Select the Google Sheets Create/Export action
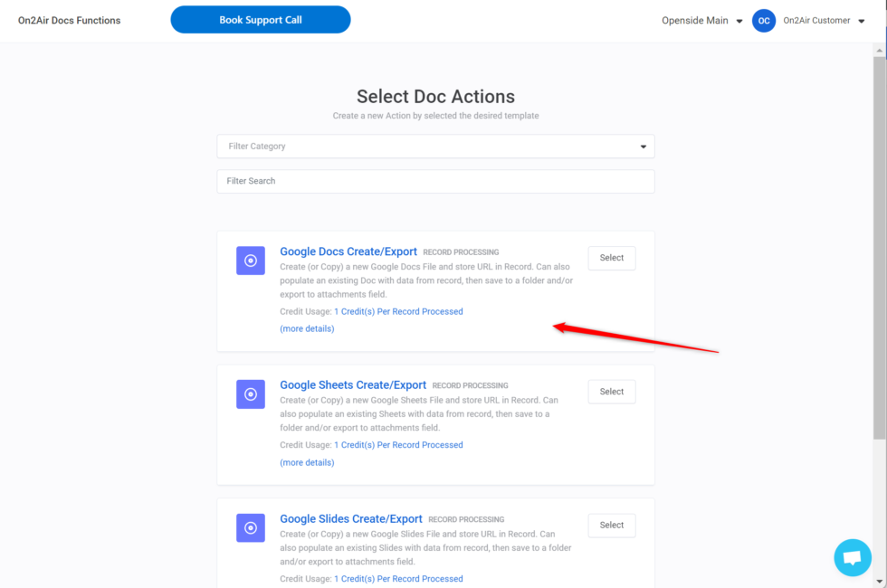This screenshot has width=887, height=588. [x=611, y=391]
